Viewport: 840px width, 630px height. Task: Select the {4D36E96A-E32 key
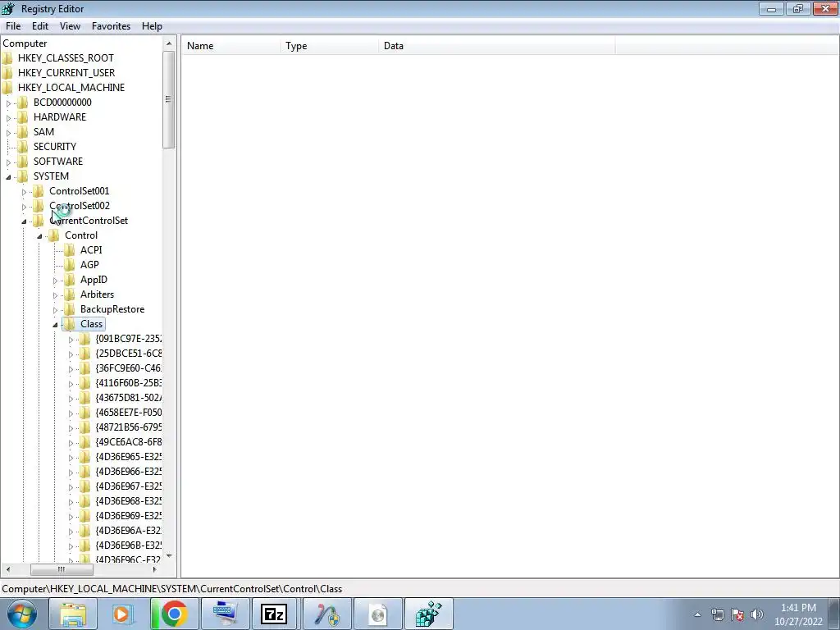click(129, 531)
